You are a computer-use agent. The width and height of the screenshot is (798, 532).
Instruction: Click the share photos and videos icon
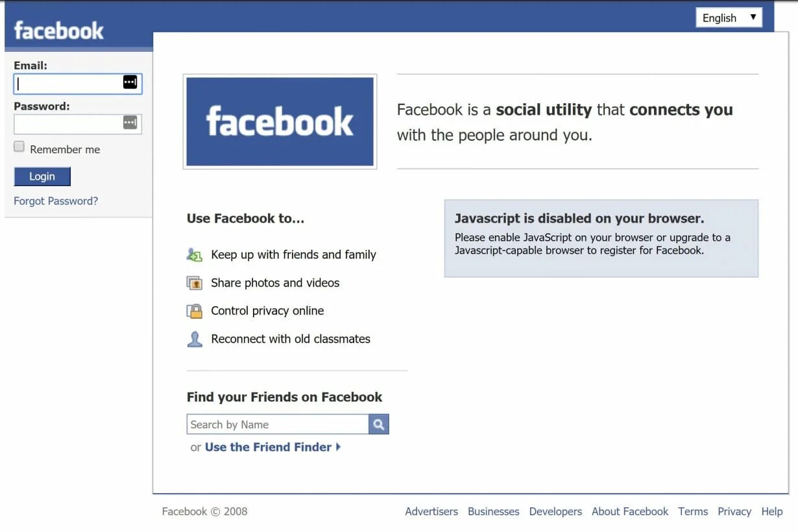click(195, 283)
